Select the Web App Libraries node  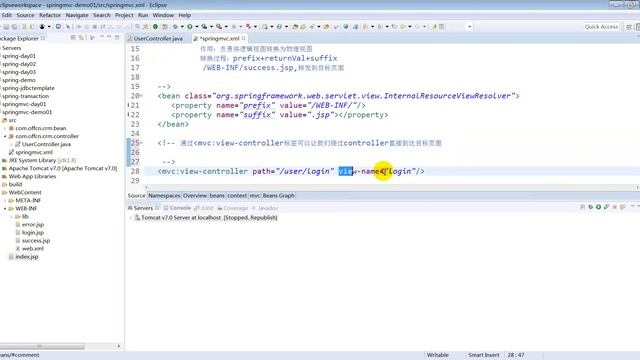32,176
